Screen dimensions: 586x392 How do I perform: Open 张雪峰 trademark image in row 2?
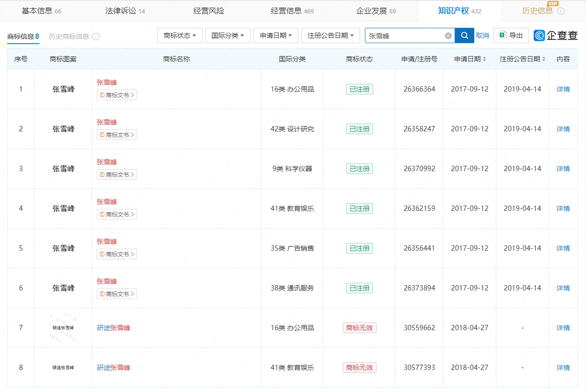coord(63,129)
